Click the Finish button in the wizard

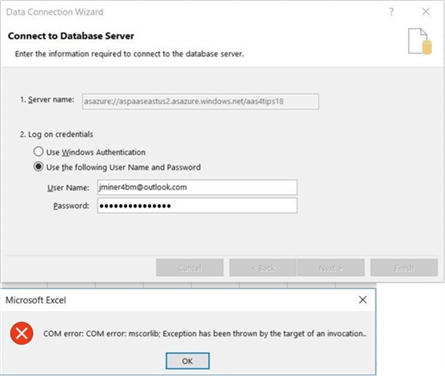pyautogui.click(x=404, y=268)
